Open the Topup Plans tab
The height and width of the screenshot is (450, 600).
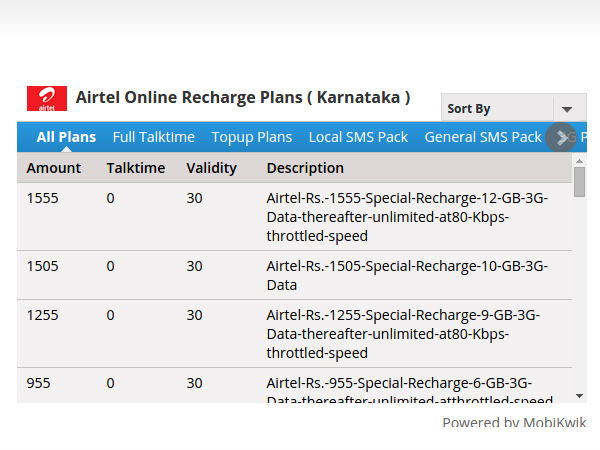click(x=252, y=137)
